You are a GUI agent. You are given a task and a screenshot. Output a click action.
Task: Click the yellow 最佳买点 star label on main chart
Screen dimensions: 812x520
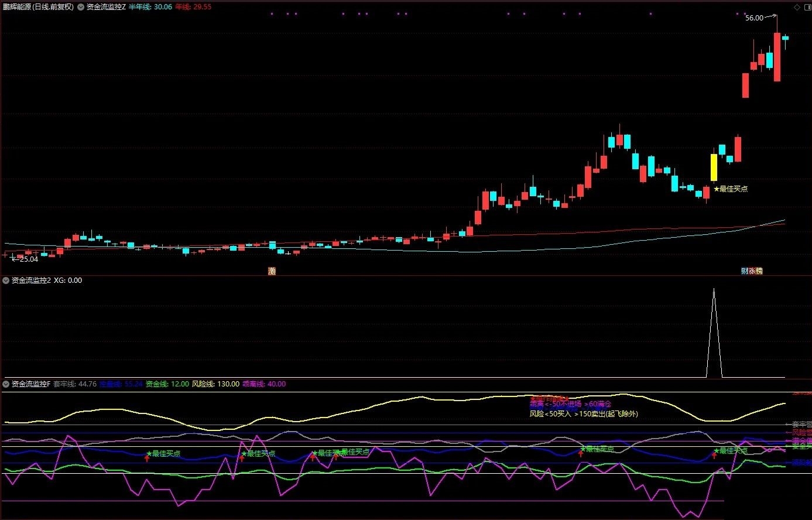coord(730,189)
